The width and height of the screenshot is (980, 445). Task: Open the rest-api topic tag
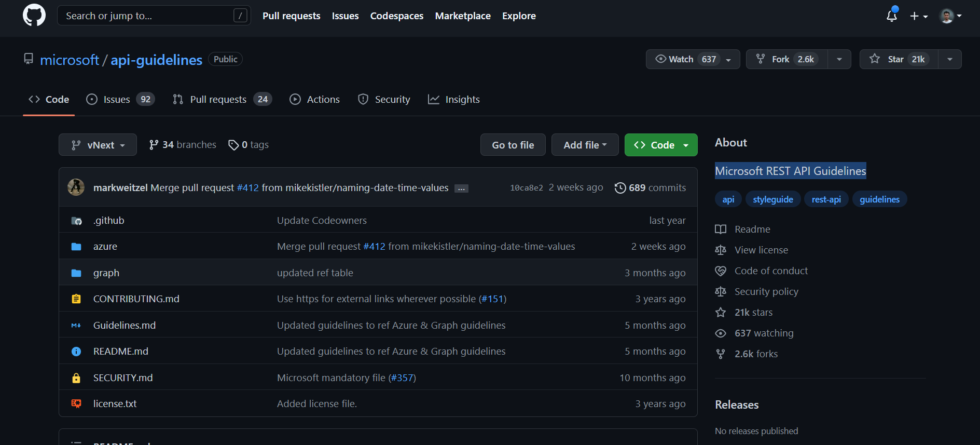pos(826,199)
